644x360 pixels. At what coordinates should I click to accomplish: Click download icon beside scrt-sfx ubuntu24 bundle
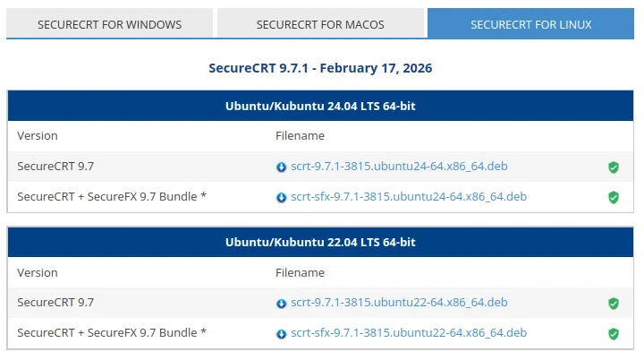pos(281,197)
